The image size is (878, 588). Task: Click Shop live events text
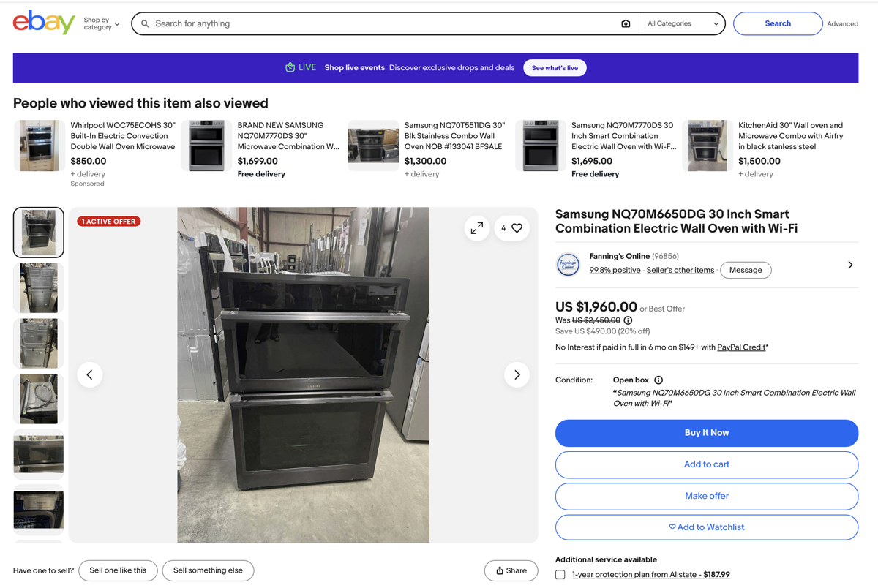pos(355,68)
